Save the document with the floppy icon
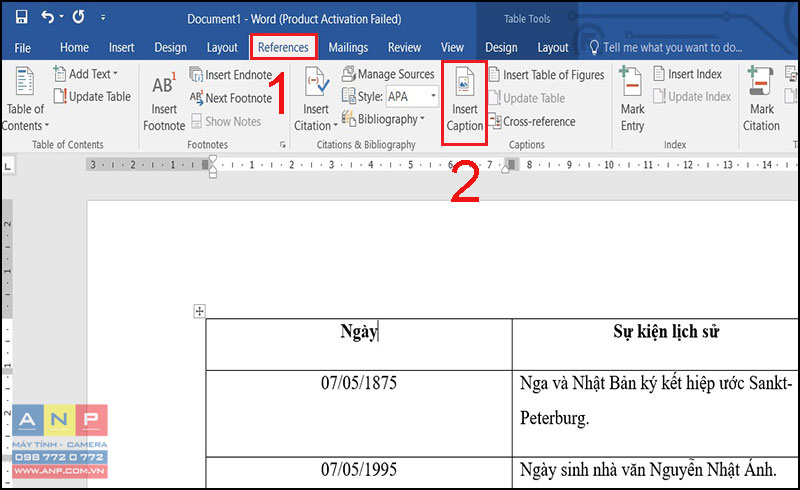Viewport: 800px width, 490px height. [21, 17]
